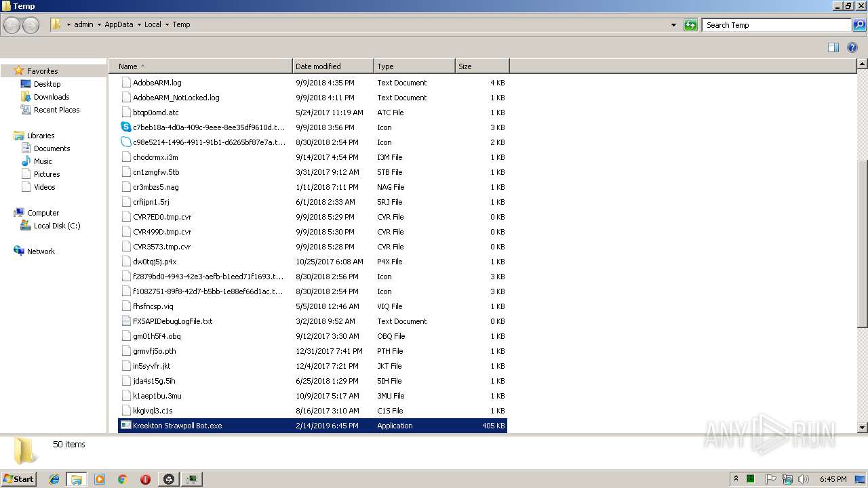Open the Documents library icon
Screen dimensions: 868x488
[x=26, y=148]
